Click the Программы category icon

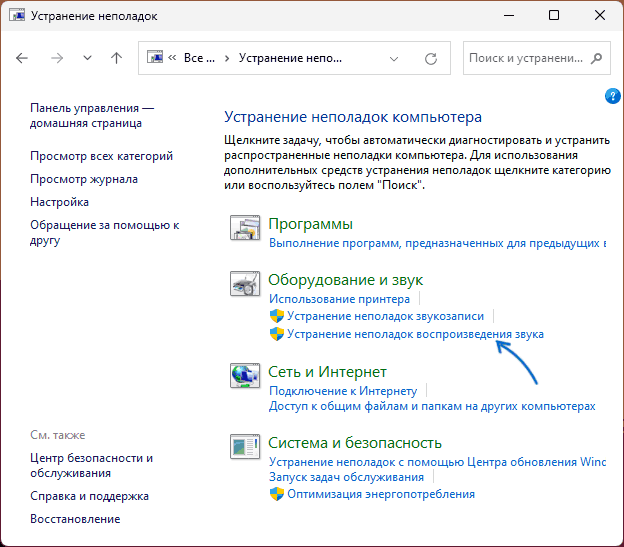[245, 228]
